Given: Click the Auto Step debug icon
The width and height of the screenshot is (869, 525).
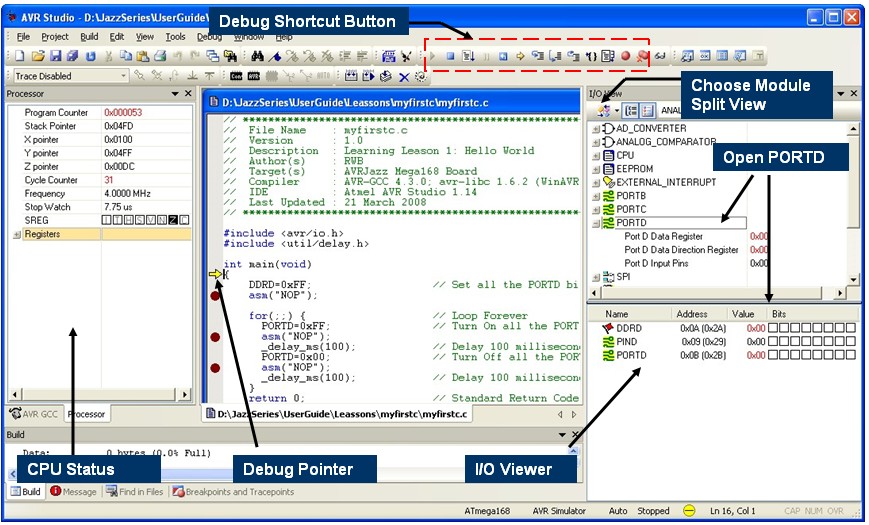Looking at the screenshot, I should click(608, 56).
